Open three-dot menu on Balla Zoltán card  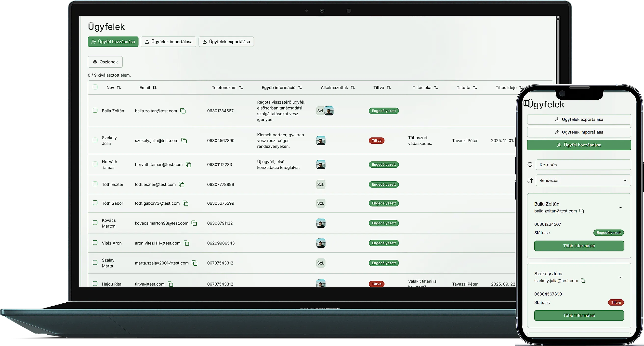click(x=620, y=208)
